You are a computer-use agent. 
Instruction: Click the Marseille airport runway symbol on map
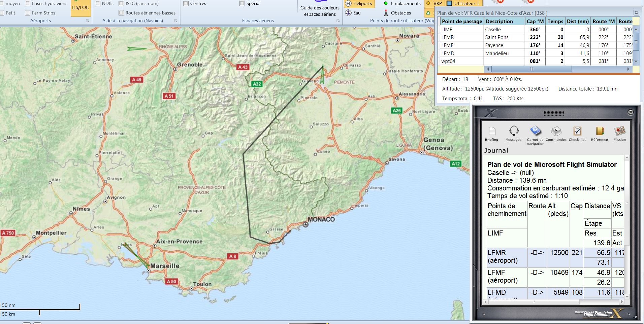pos(136,255)
